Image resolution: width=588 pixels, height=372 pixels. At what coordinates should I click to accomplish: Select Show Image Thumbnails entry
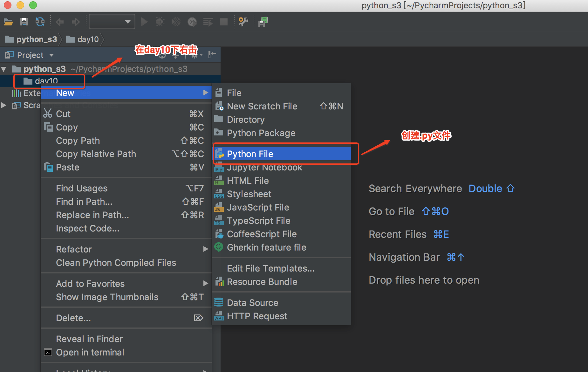coord(126,297)
